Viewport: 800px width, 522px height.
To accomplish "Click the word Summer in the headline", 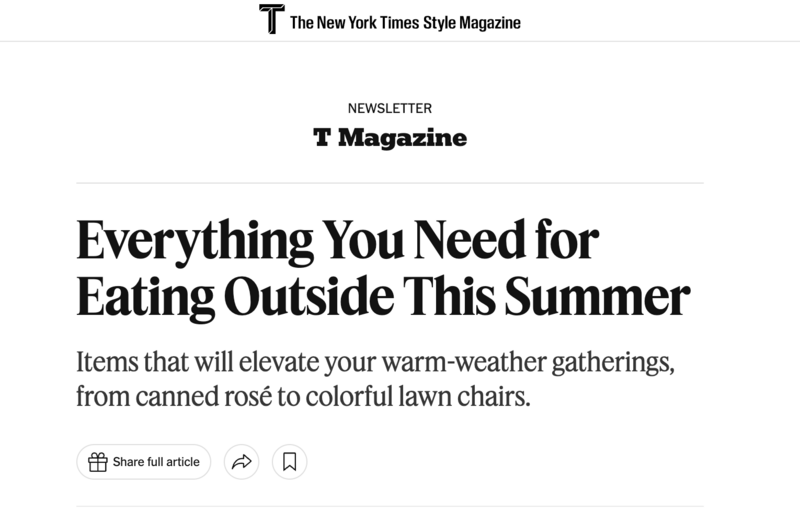I will click(x=597, y=296).
